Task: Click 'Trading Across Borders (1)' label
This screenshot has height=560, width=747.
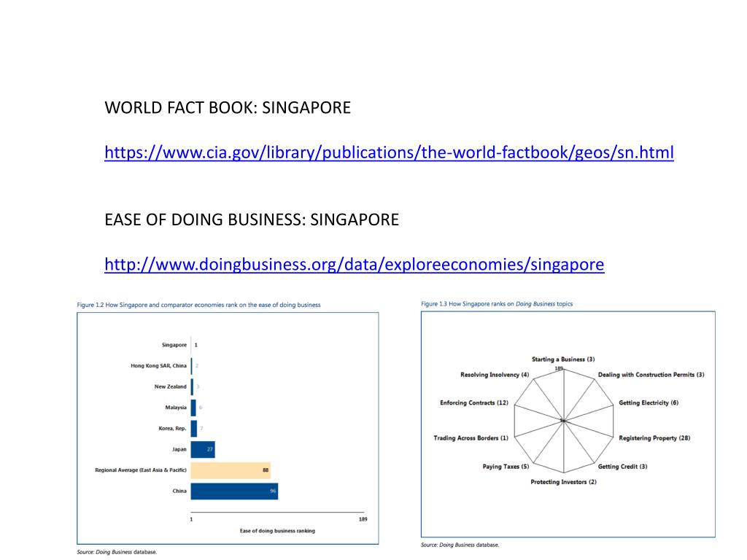Action: click(471, 438)
